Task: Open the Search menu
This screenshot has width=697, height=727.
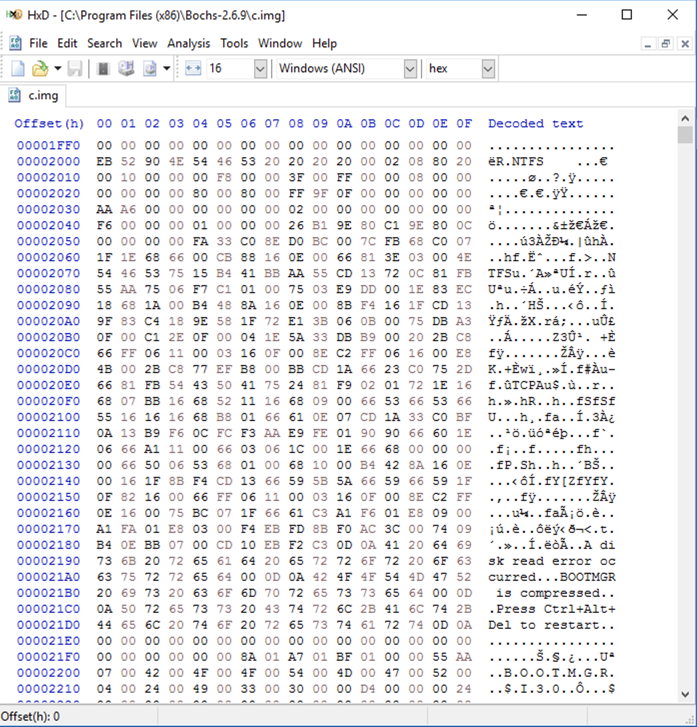Action: point(104,43)
